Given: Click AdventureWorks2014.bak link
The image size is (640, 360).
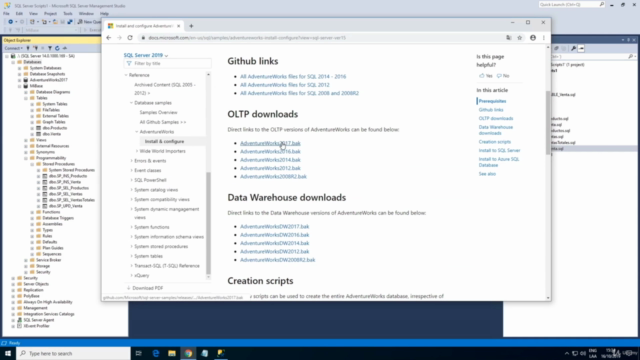Looking at the screenshot, I should [270, 160].
